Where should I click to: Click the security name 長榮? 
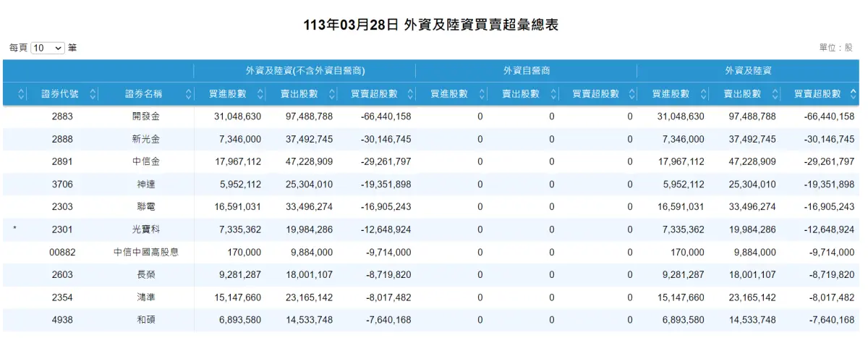click(145, 275)
